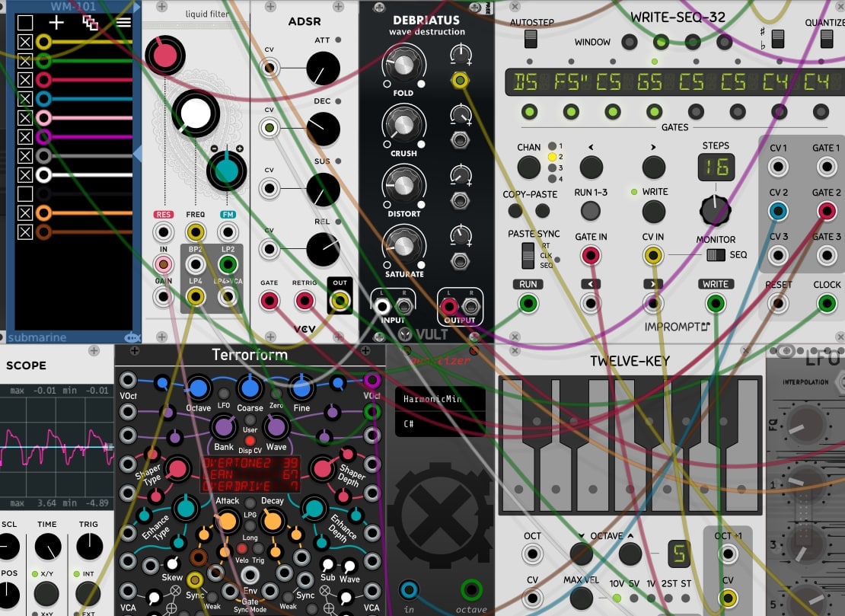Click the Debriatus SATURATE knob
The width and height of the screenshot is (845, 616).
click(x=403, y=247)
